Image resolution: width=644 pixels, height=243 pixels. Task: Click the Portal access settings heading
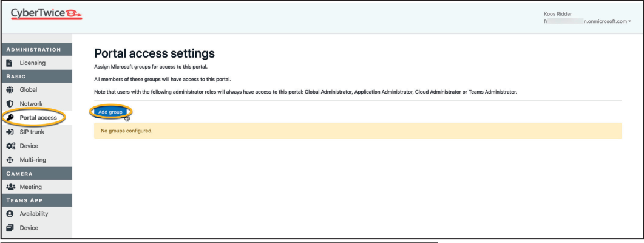[x=154, y=53]
